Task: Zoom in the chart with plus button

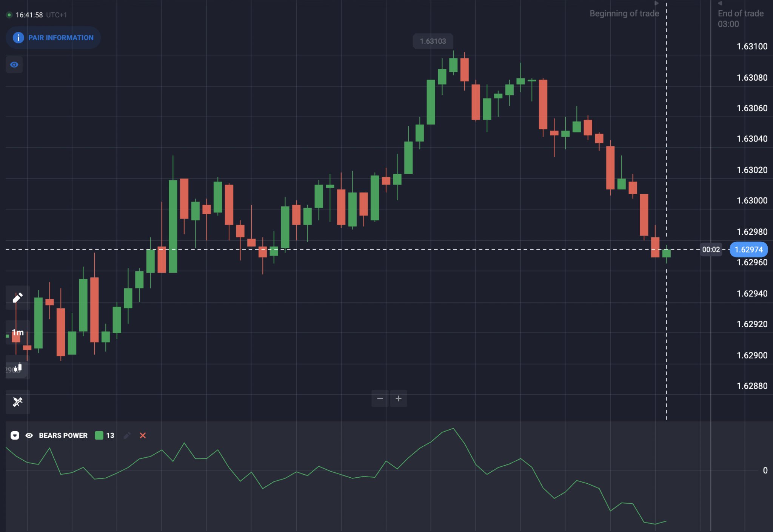Action: point(399,398)
